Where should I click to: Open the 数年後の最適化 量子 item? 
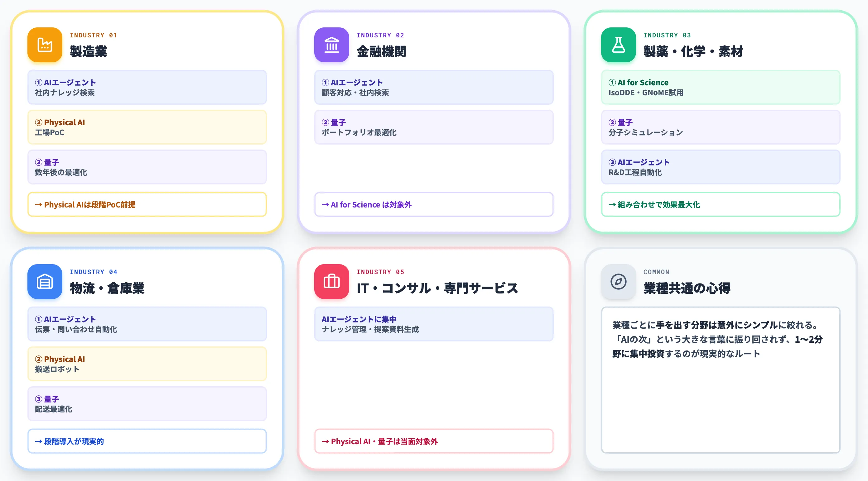click(147, 167)
